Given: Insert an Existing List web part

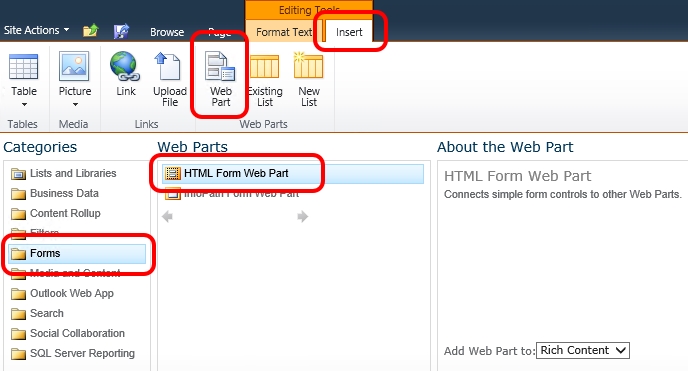Looking at the screenshot, I should pyautogui.click(x=265, y=78).
